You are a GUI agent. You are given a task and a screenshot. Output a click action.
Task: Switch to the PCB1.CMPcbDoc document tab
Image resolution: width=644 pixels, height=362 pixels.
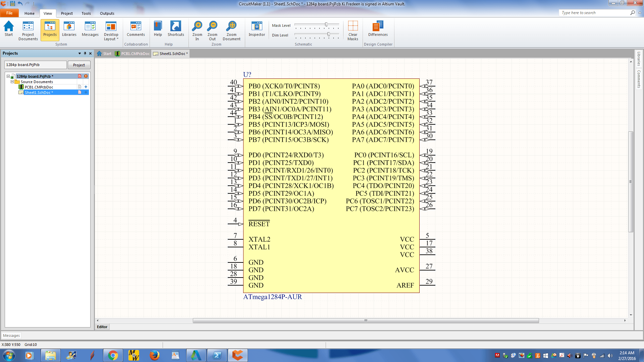[132, 54]
